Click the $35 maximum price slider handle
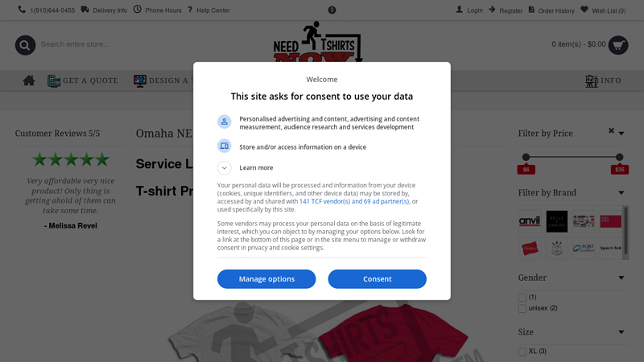The width and height of the screenshot is (644, 362). [x=619, y=157]
